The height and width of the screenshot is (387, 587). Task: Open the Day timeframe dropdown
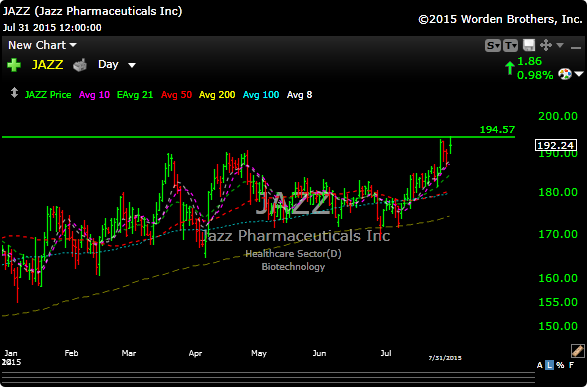[116, 65]
